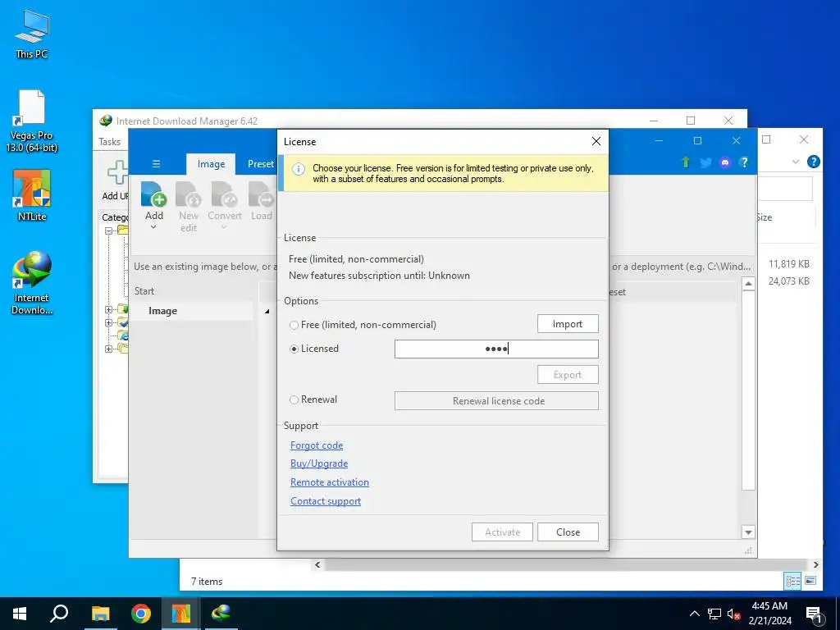Viewport: 840px width, 630px height.
Task: Open the Remote activation link
Action: pos(330,482)
